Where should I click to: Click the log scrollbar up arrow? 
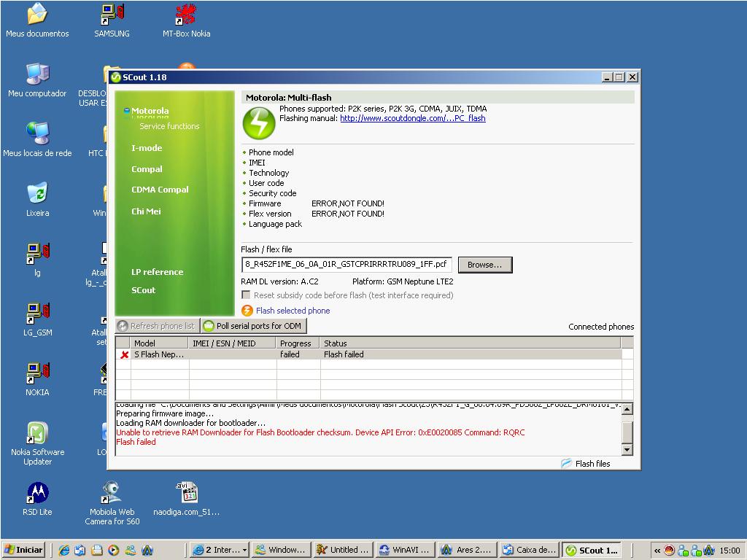(x=627, y=408)
